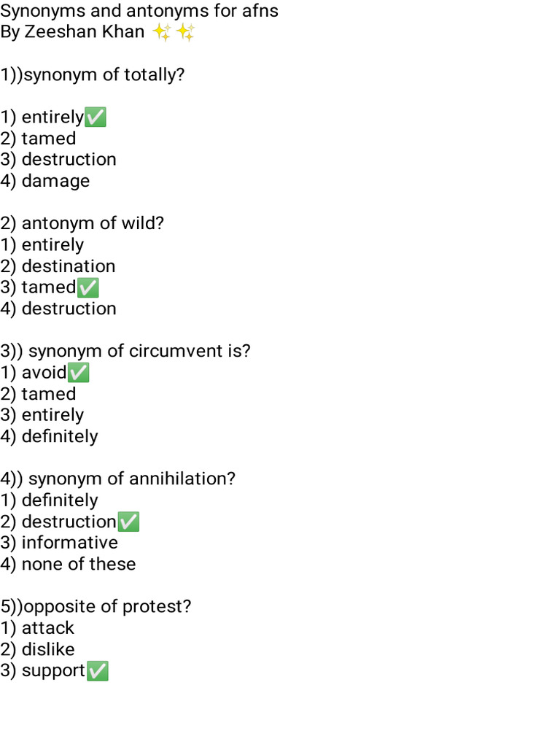Click the question "synonym of annihilation?"
This screenshot has height=747, width=560.
131,479
